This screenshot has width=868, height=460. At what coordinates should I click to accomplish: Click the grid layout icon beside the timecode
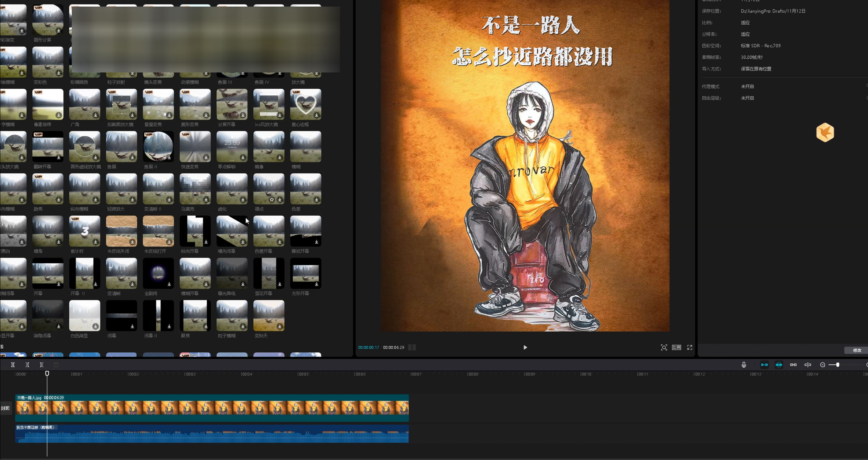412,348
